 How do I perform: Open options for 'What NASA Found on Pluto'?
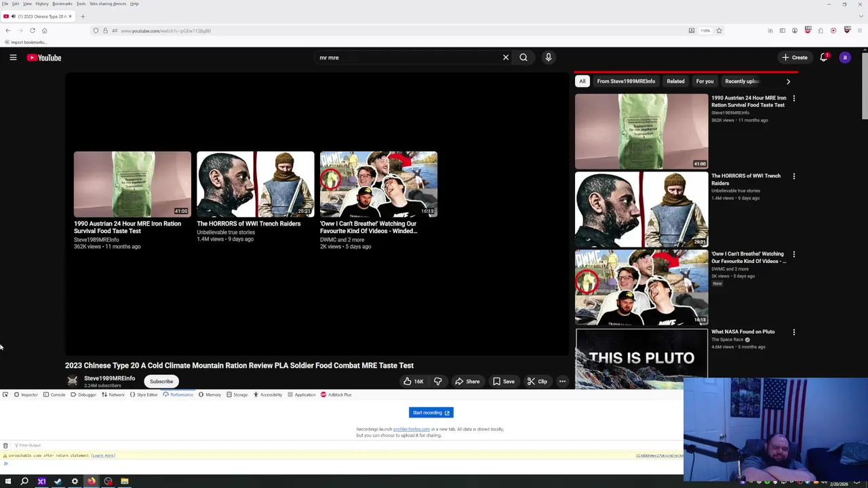coord(794,332)
